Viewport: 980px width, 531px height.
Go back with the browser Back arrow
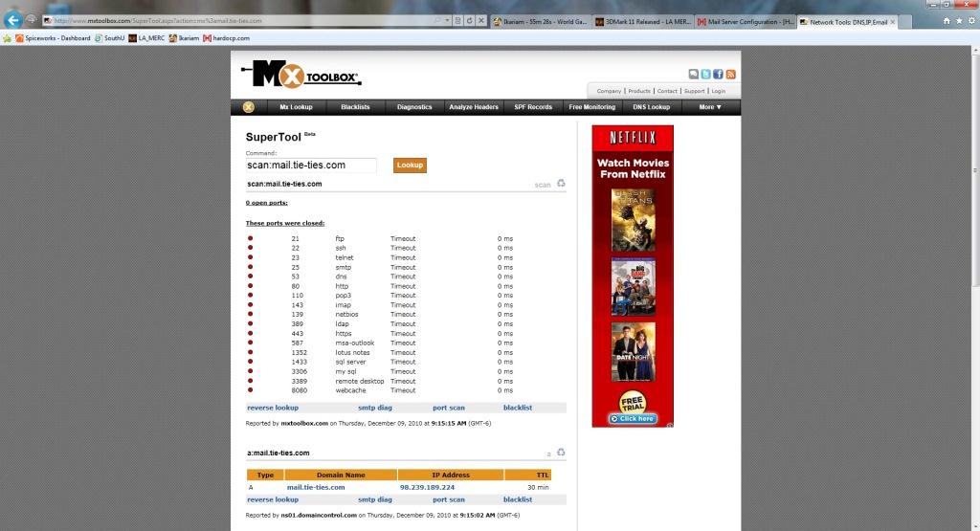tap(12, 20)
